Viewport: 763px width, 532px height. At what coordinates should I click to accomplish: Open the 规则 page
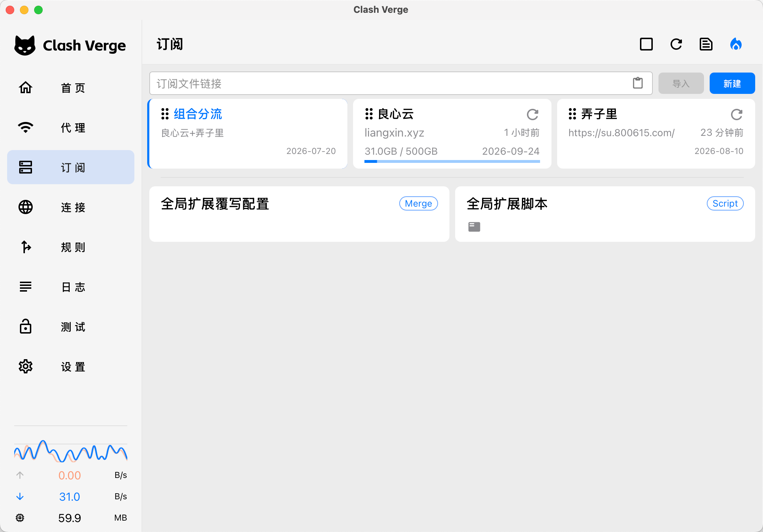71,247
